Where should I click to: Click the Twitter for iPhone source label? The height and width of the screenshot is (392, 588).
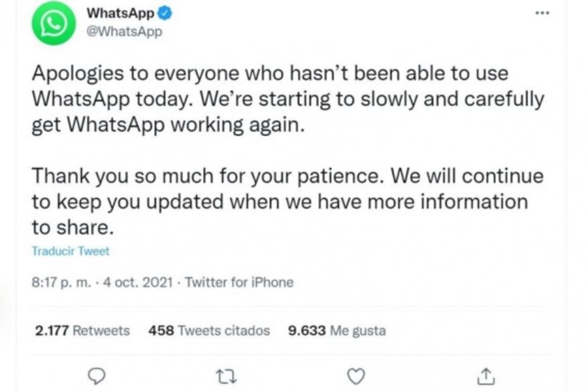239,282
